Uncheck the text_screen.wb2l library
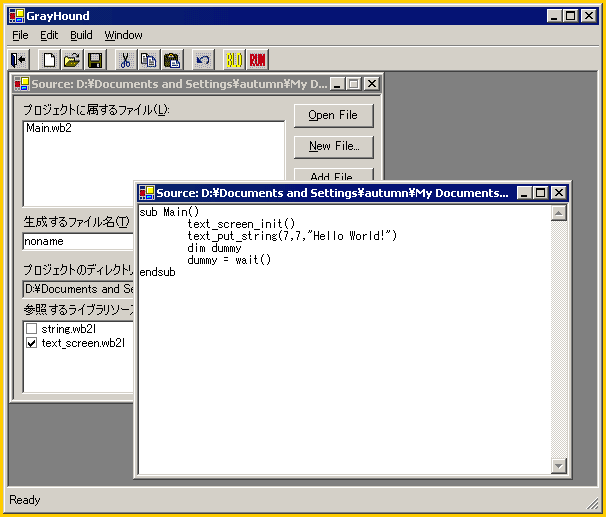This screenshot has height=517, width=606. point(32,343)
